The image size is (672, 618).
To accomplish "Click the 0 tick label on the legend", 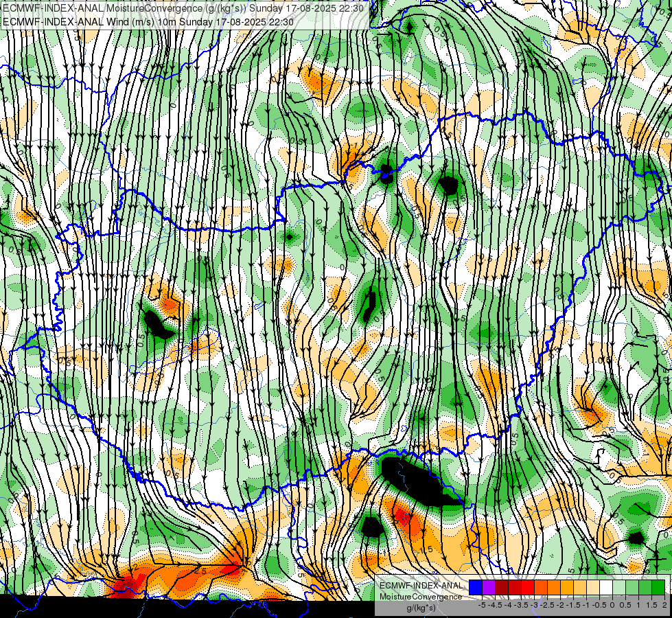I will pyautogui.click(x=612, y=605).
